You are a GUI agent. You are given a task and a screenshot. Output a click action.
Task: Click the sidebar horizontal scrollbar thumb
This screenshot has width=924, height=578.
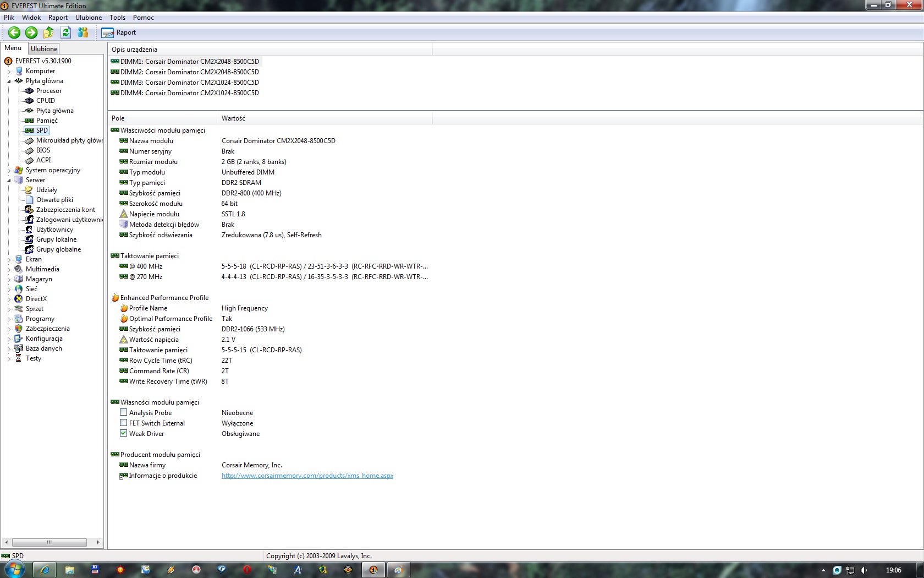pyautogui.click(x=50, y=542)
